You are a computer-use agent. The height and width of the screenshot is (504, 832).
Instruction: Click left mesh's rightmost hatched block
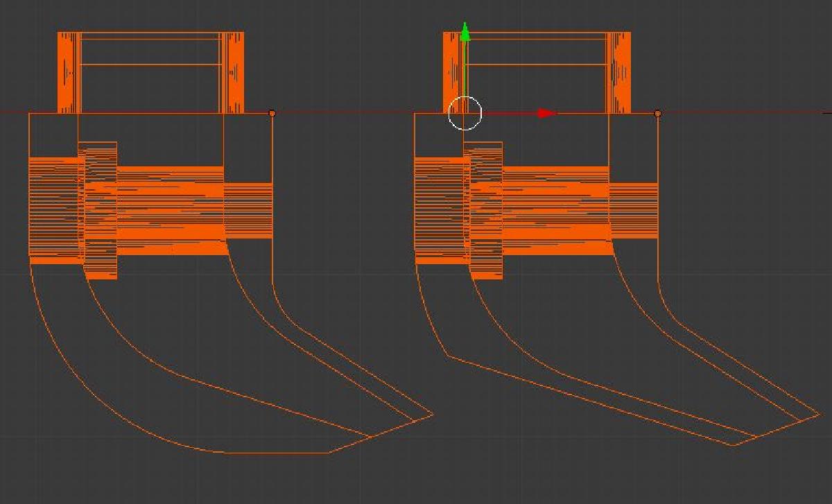(248, 210)
